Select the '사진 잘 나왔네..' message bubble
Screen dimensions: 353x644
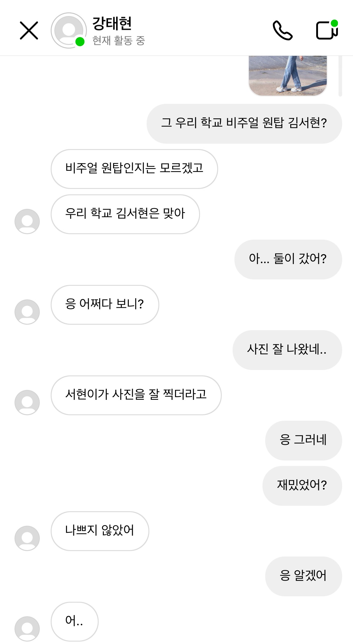[287, 350]
